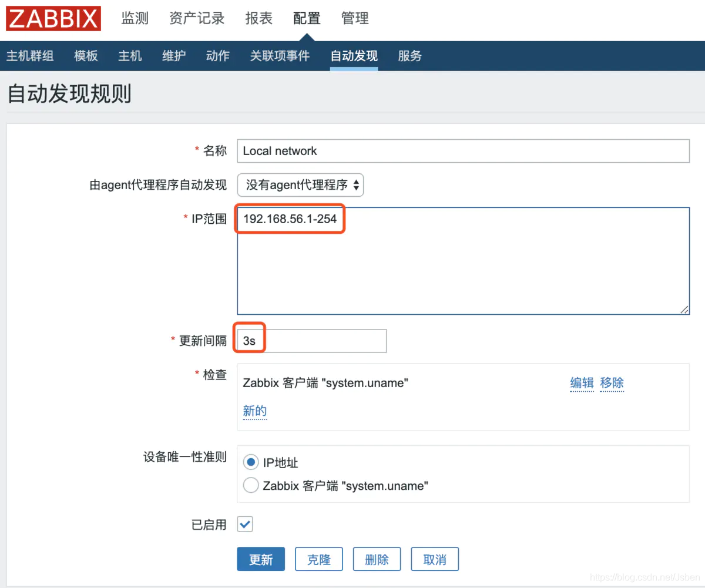This screenshot has width=705, height=588.
Task: Click the 设备唯一性准则 label
Action: click(x=185, y=457)
